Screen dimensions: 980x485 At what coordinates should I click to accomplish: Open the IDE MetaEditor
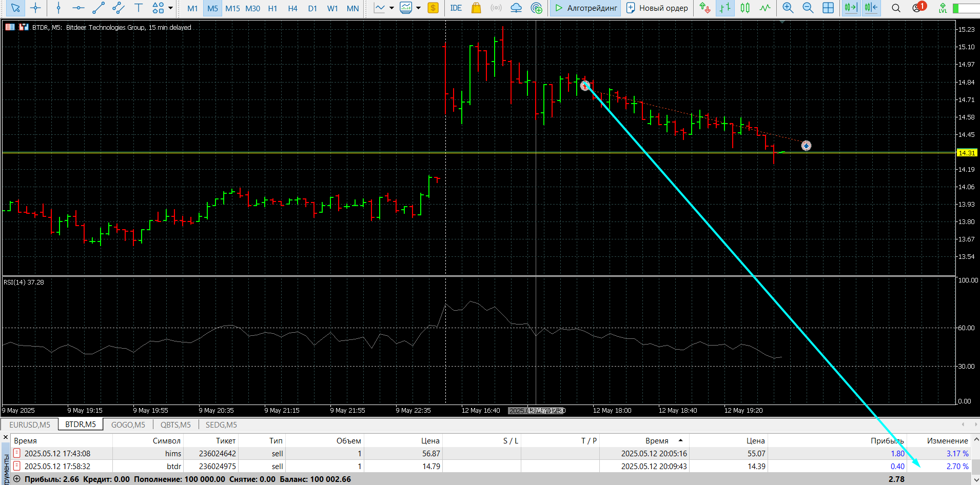(x=456, y=8)
